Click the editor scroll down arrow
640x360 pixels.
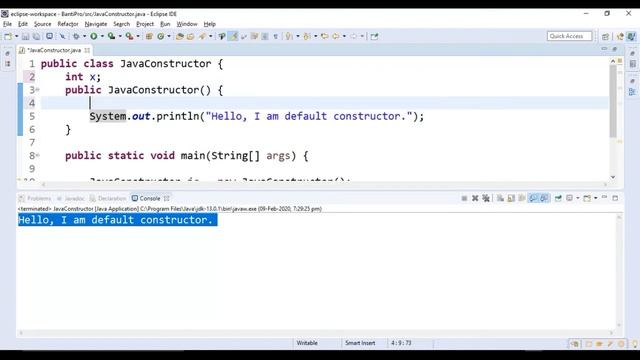pyautogui.click(x=613, y=177)
